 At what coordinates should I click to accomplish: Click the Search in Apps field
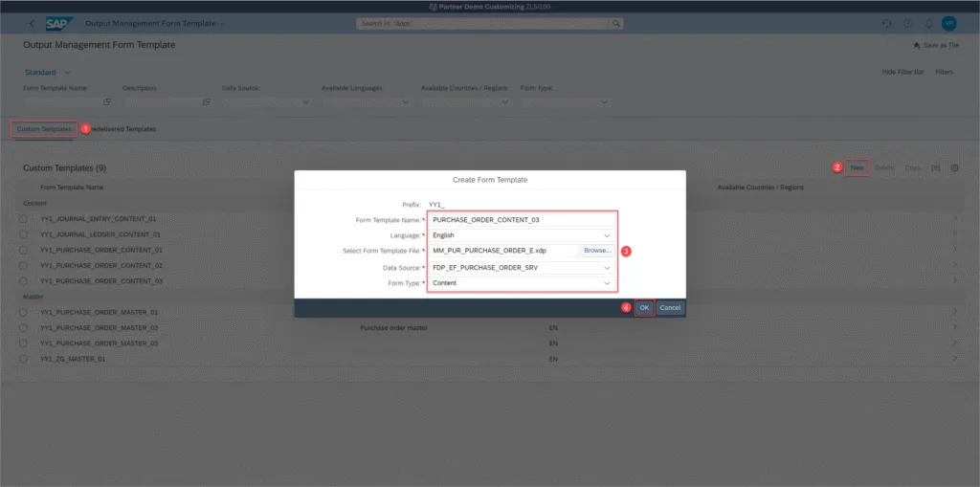click(483, 24)
